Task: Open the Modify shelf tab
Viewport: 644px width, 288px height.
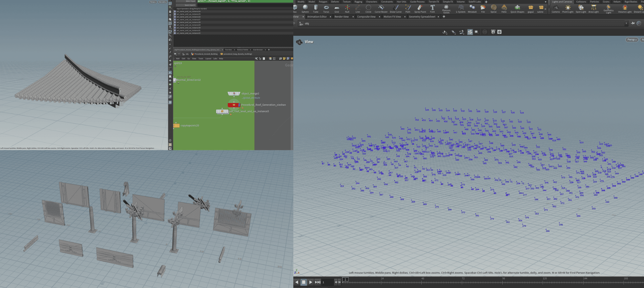Action: (301, 2)
